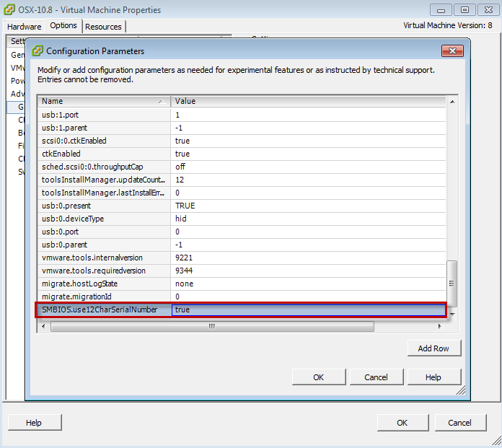Open the Resources tab

coord(103,26)
